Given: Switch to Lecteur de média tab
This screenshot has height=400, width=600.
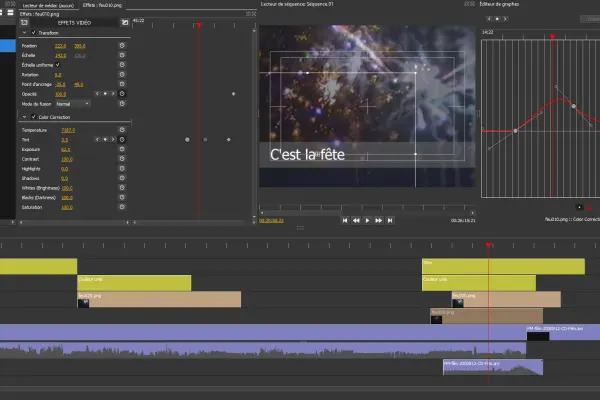Looking at the screenshot, I should point(48,5).
